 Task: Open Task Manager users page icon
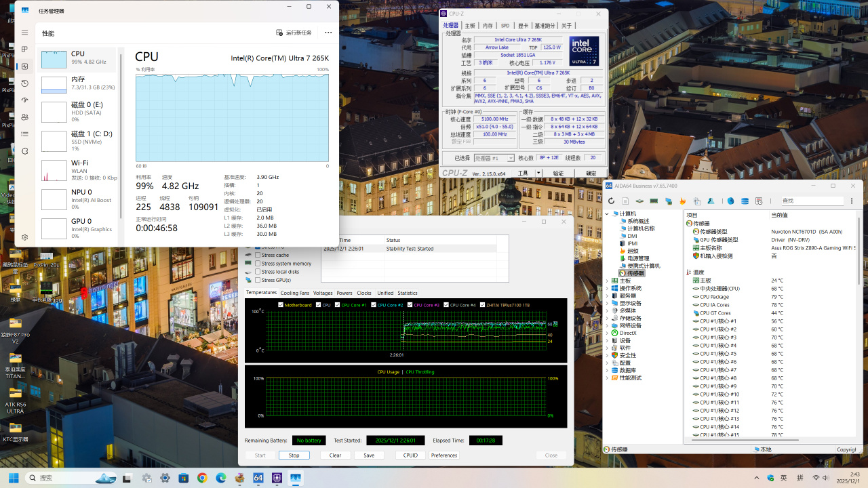(24, 117)
